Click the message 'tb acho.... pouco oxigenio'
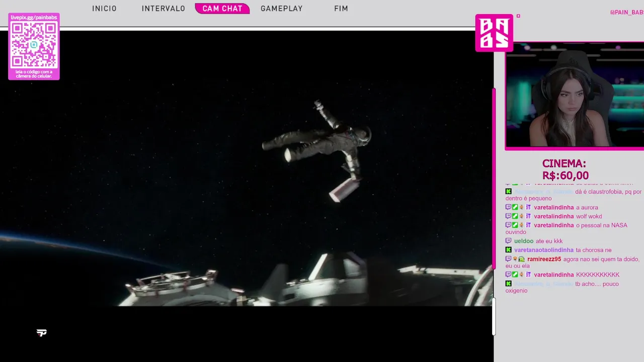 pos(562,287)
